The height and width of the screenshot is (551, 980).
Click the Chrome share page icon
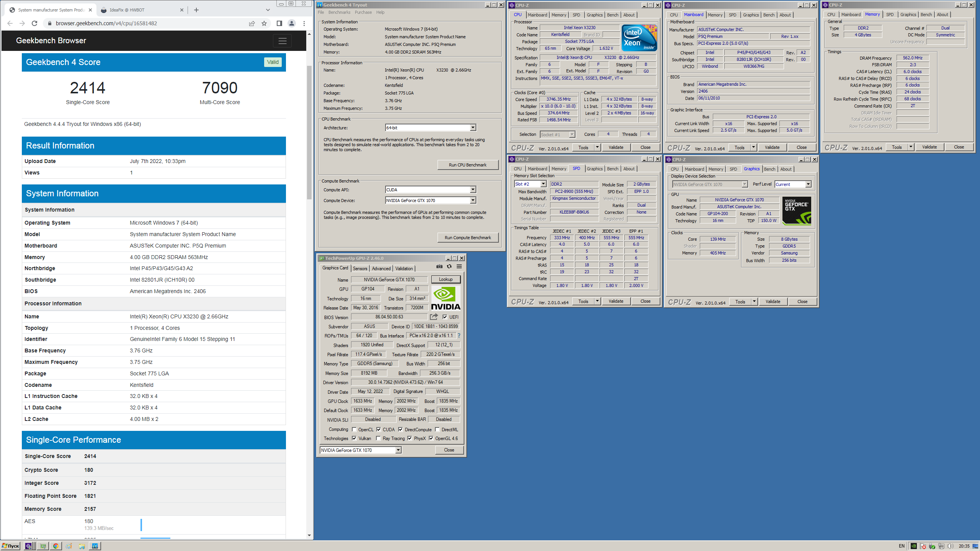coord(252,23)
